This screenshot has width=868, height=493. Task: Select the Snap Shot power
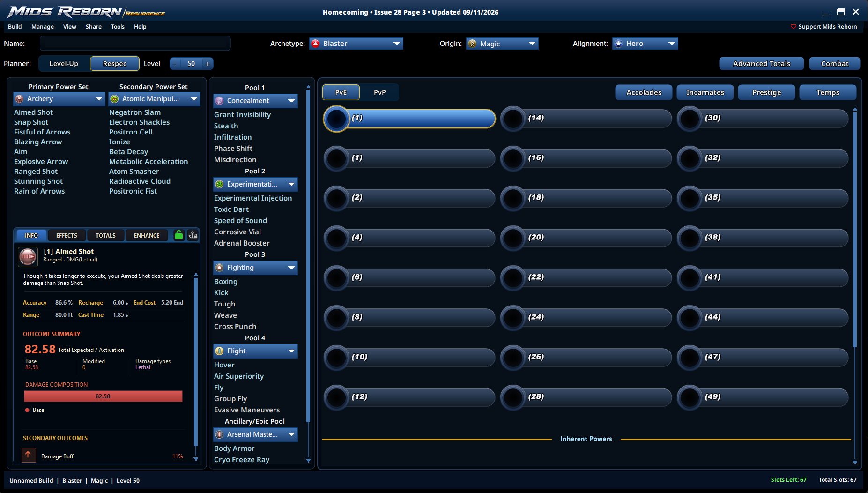(31, 122)
